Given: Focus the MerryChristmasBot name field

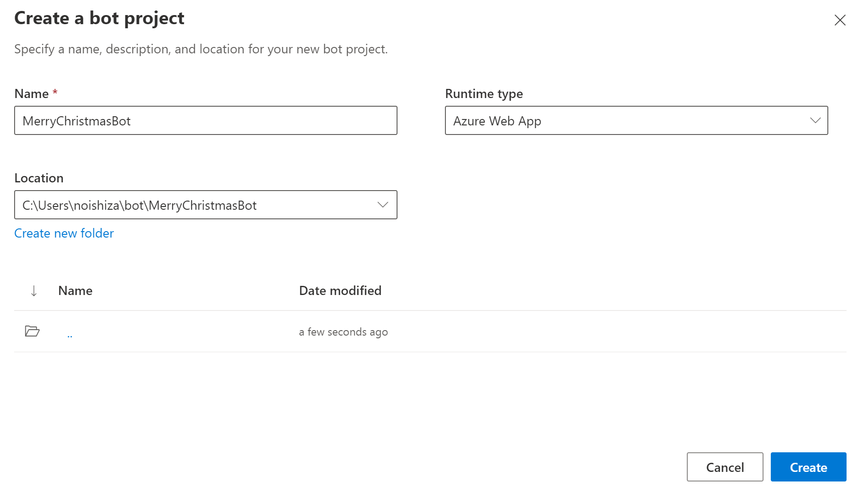Looking at the screenshot, I should coord(205,120).
